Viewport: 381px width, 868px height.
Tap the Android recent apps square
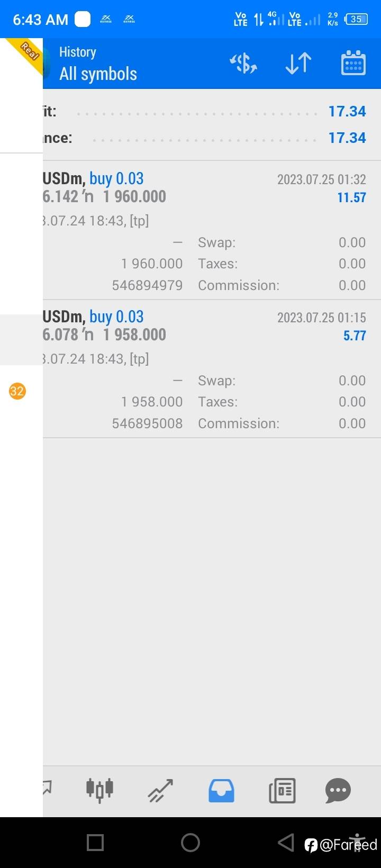pos(95,842)
